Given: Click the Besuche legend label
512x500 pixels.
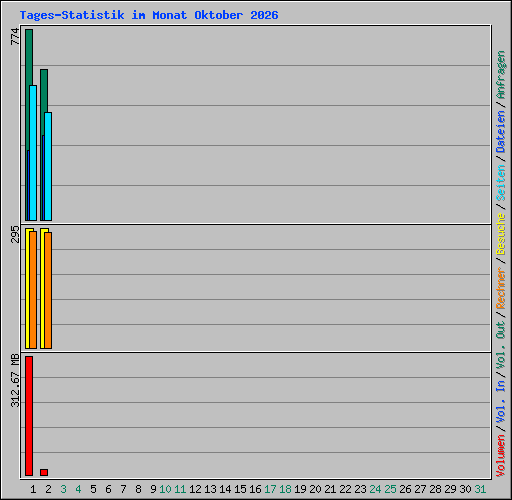Looking at the screenshot, I should coord(501,234).
